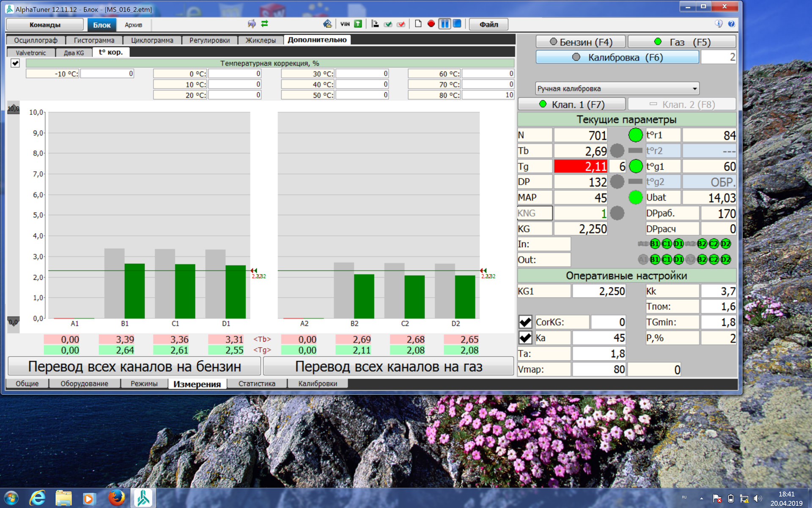Screen dimensions: 812x508
Task: Switch to Архив section
Action: [x=133, y=24]
